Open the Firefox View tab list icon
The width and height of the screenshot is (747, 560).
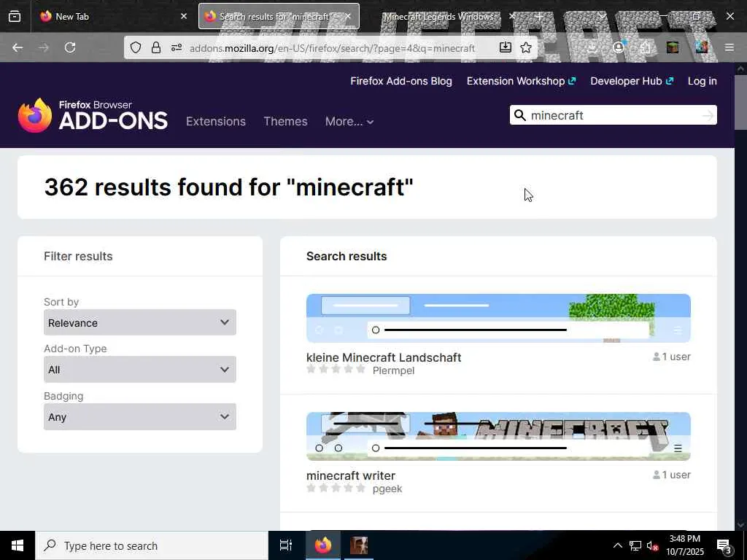pyautogui.click(x=15, y=16)
